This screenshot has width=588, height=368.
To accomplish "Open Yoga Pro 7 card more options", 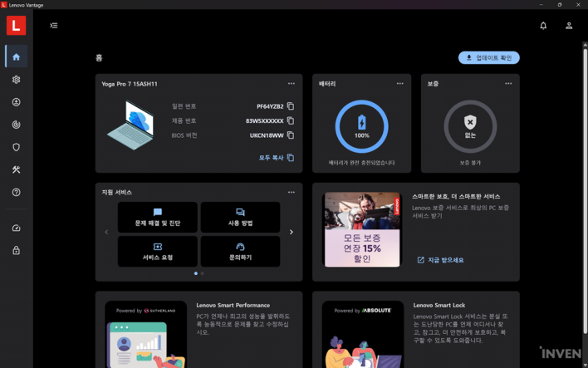I will 292,84.
